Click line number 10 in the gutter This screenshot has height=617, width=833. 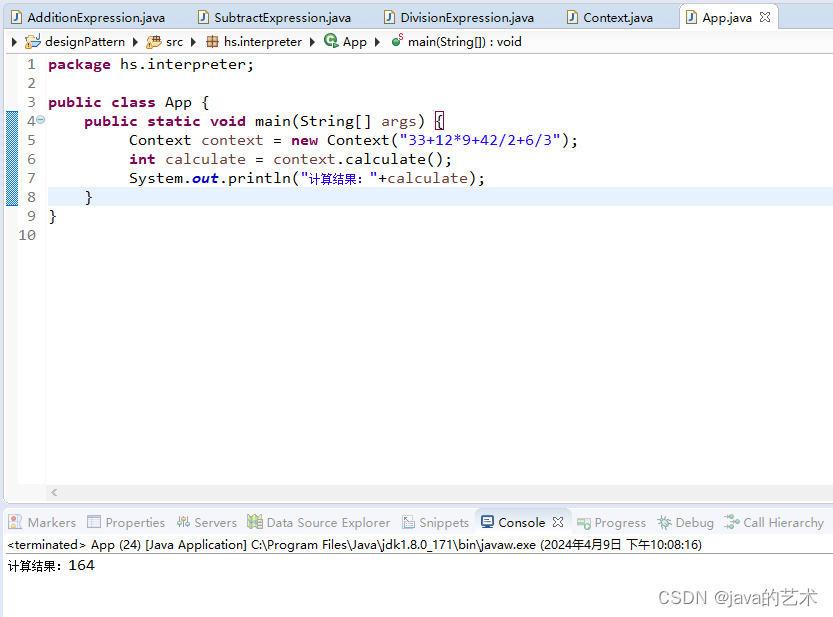27,235
